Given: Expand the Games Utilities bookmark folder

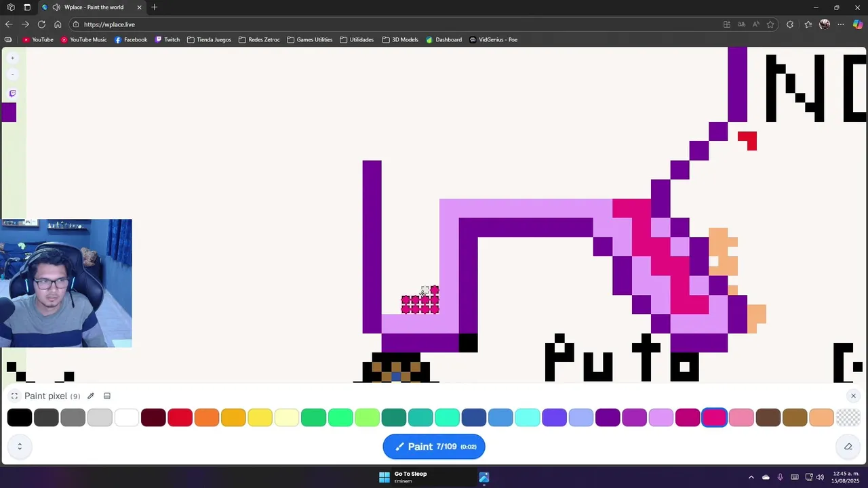Looking at the screenshot, I should pos(310,40).
